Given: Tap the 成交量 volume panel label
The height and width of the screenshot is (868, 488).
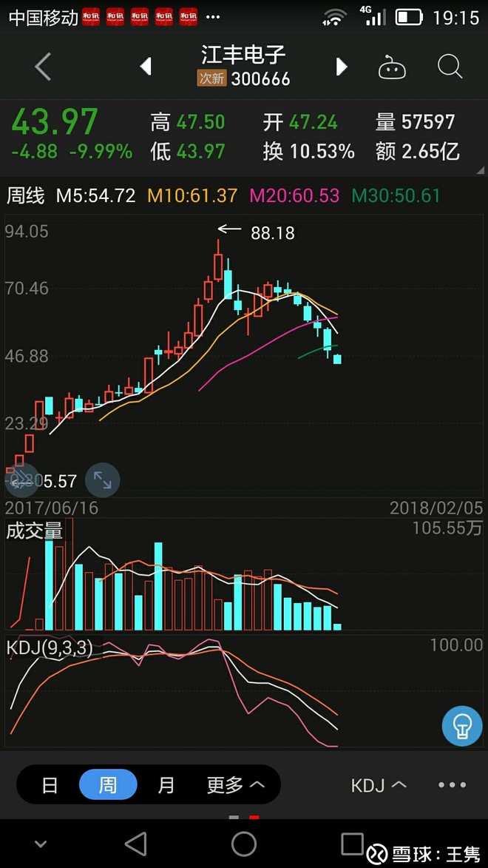Looking at the screenshot, I should pos(34,531).
